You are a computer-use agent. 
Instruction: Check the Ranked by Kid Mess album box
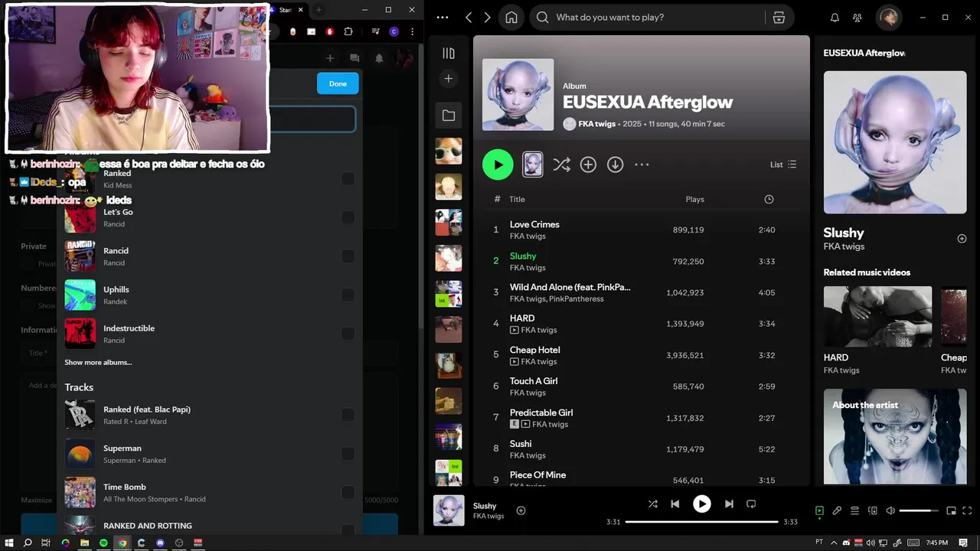pos(348,178)
